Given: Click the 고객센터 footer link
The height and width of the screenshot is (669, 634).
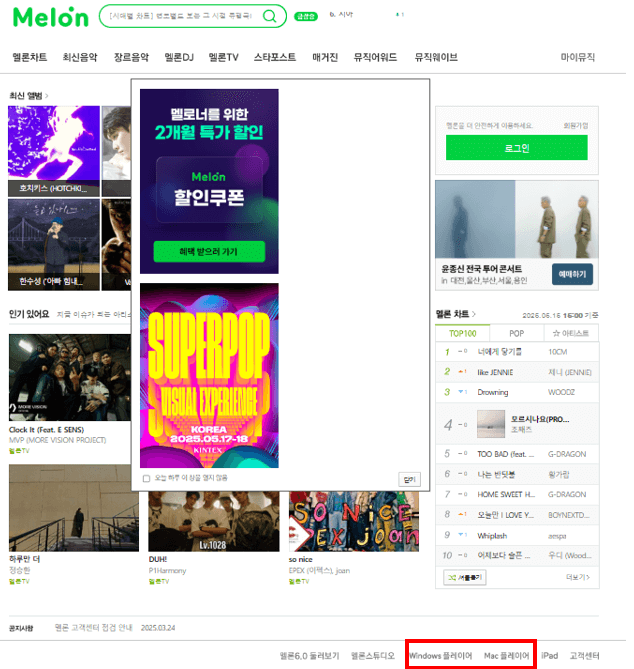Looking at the screenshot, I should tap(585, 655).
